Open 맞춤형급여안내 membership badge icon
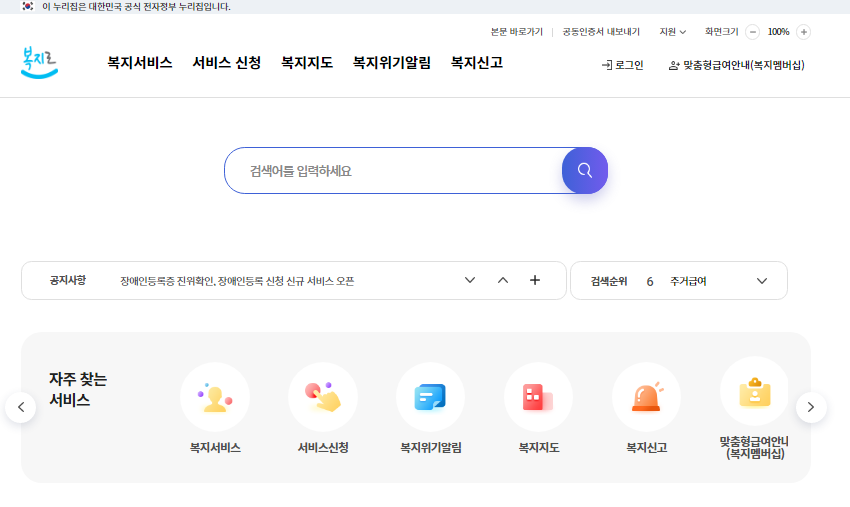Image resolution: width=850 pixels, height=507 pixels. tap(755, 392)
